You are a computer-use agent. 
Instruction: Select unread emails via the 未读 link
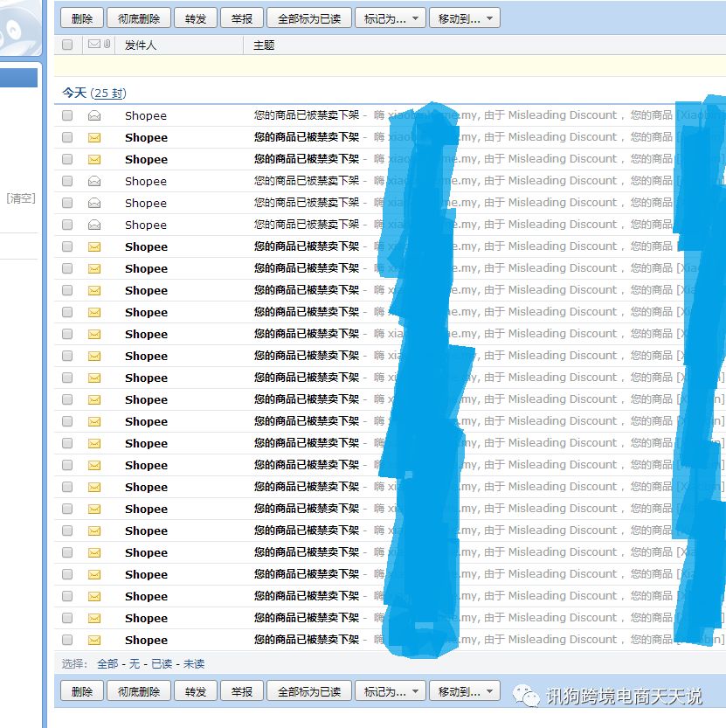pos(194,663)
